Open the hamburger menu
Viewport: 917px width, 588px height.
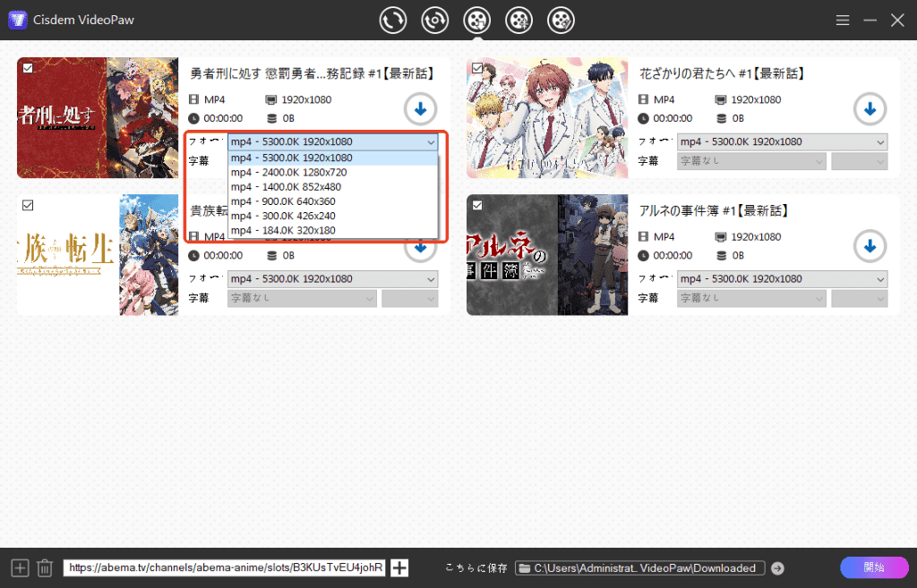click(x=842, y=21)
